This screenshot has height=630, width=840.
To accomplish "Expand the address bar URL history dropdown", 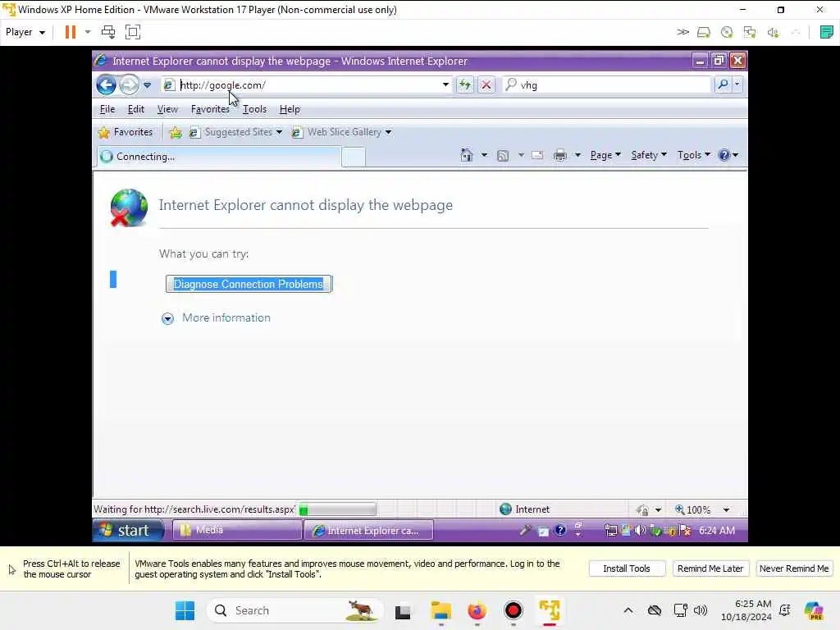I will click(445, 84).
